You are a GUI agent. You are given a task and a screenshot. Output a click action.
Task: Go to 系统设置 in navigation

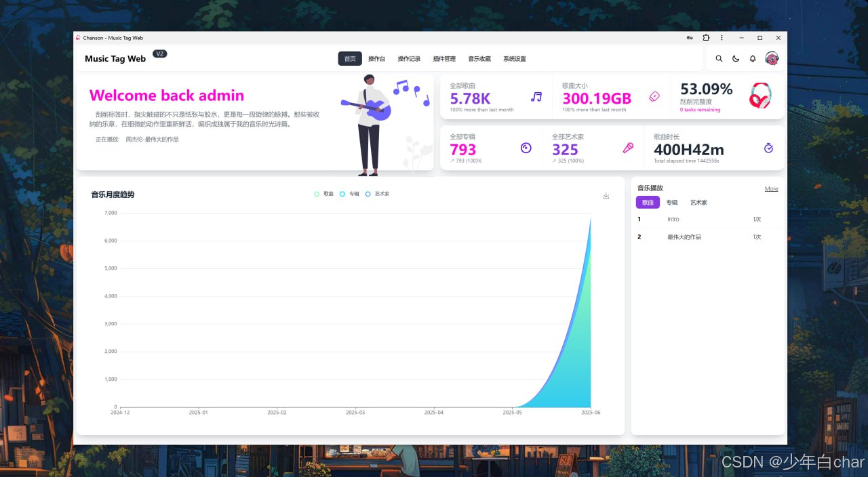click(514, 59)
